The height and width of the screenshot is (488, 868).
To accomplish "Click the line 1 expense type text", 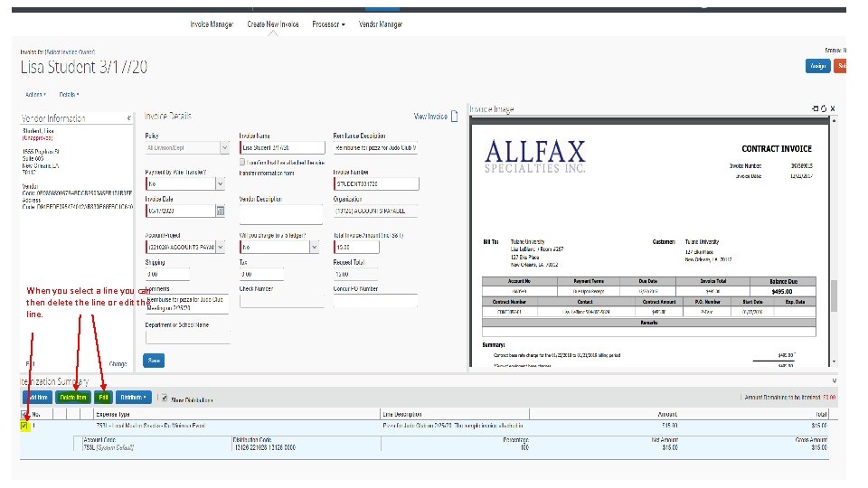I will [x=151, y=426].
